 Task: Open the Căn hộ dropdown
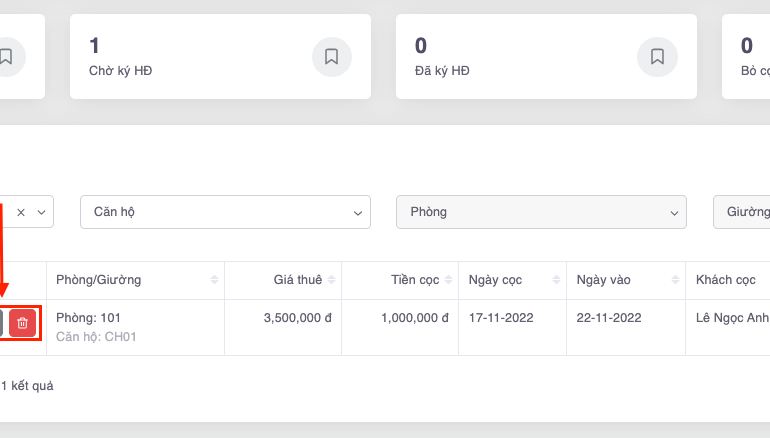pyautogui.click(x=225, y=212)
